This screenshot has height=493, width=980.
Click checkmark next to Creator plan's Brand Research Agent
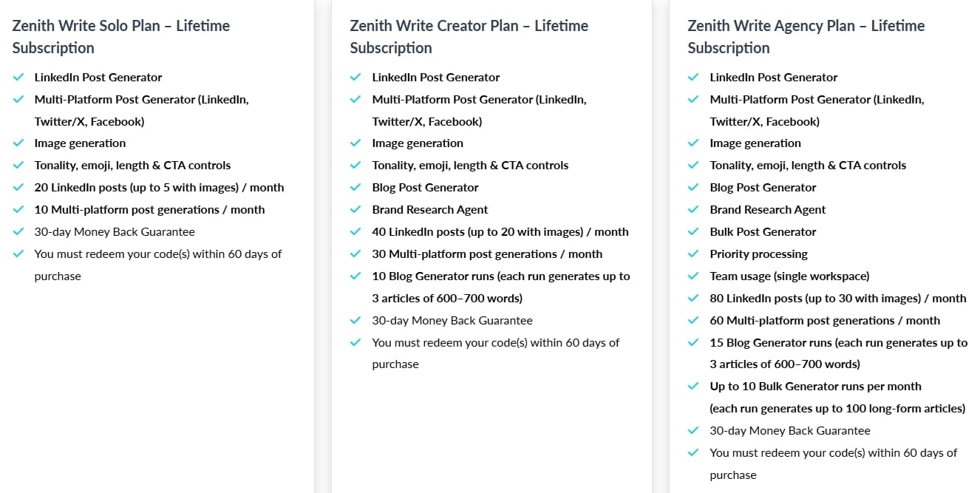click(x=356, y=210)
